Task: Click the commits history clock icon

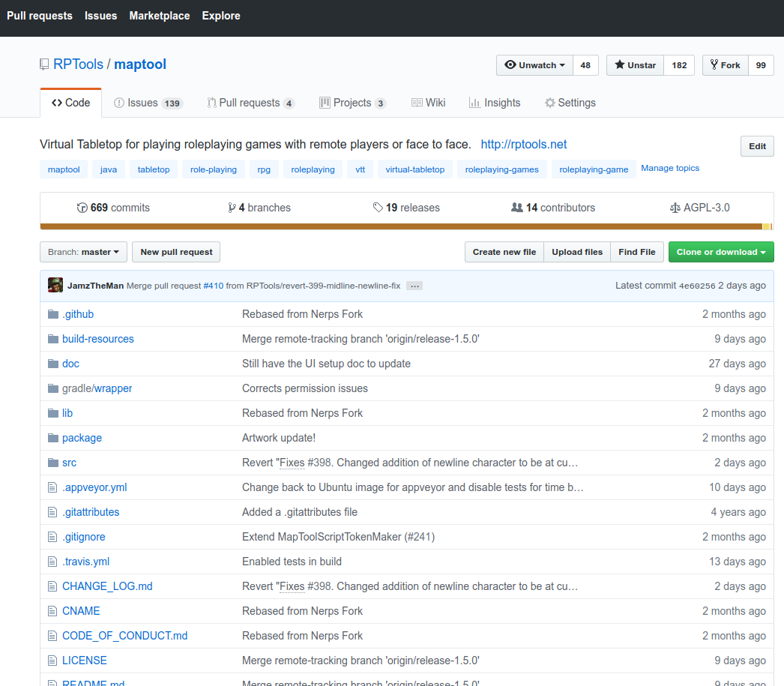Action: coord(82,208)
